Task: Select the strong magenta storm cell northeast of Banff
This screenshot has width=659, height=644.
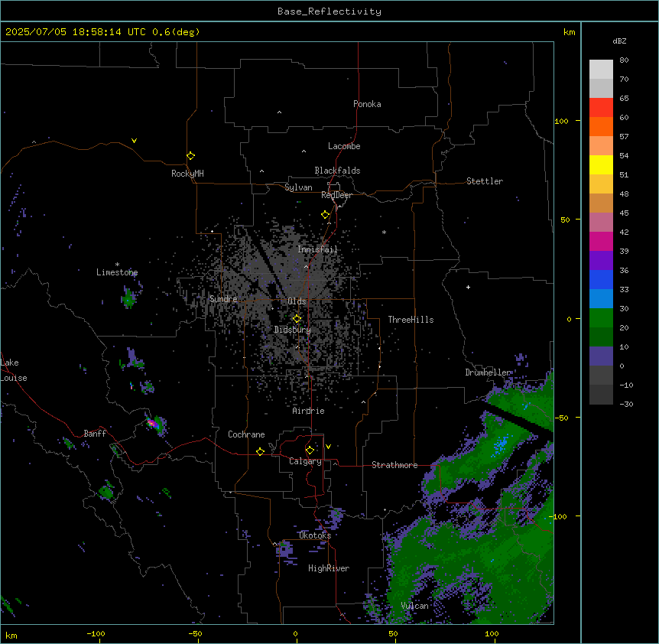Action: pos(153,423)
